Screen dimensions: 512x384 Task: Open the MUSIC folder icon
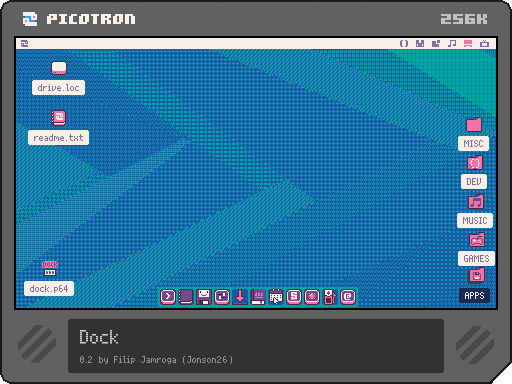coord(476,202)
